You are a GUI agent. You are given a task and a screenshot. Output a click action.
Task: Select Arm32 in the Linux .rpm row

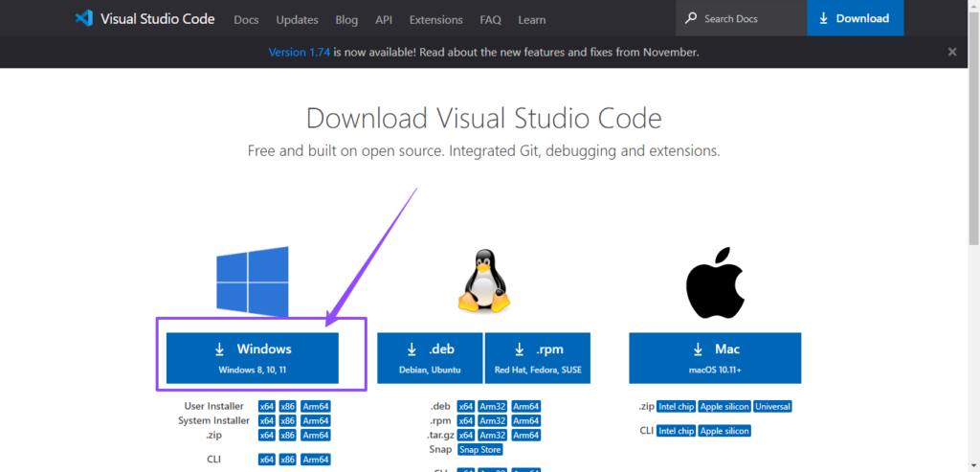click(493, 420)
